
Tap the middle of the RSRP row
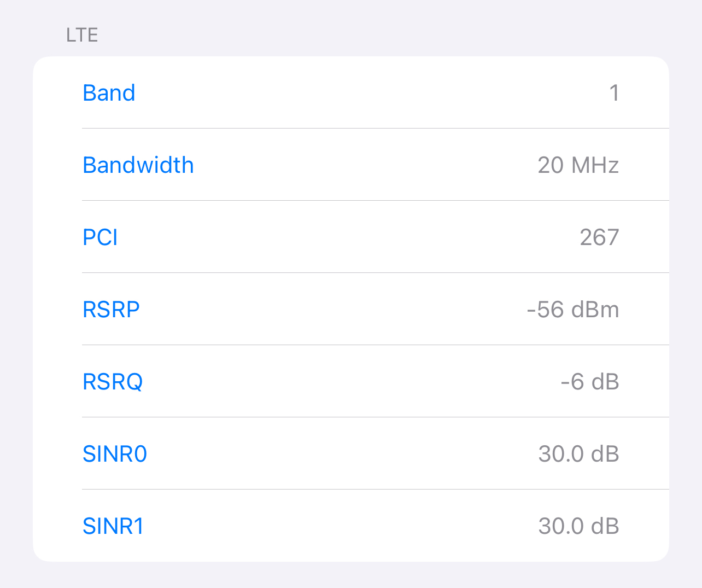coord(351,309)
